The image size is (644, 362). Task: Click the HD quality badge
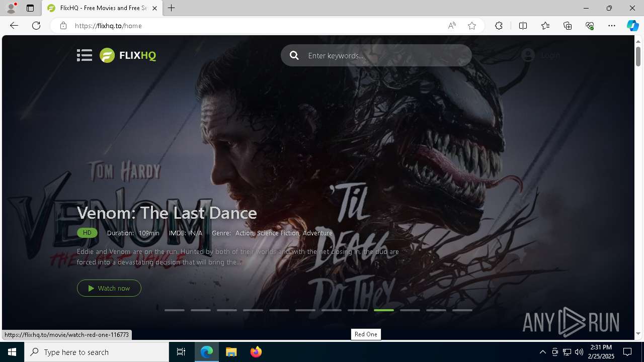pos(87,233)
